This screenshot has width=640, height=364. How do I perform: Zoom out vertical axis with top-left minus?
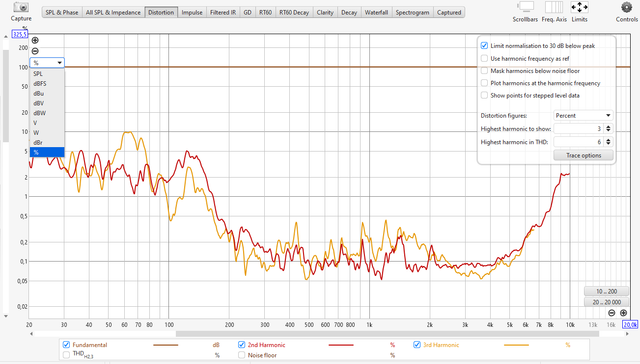coord(35,51)
